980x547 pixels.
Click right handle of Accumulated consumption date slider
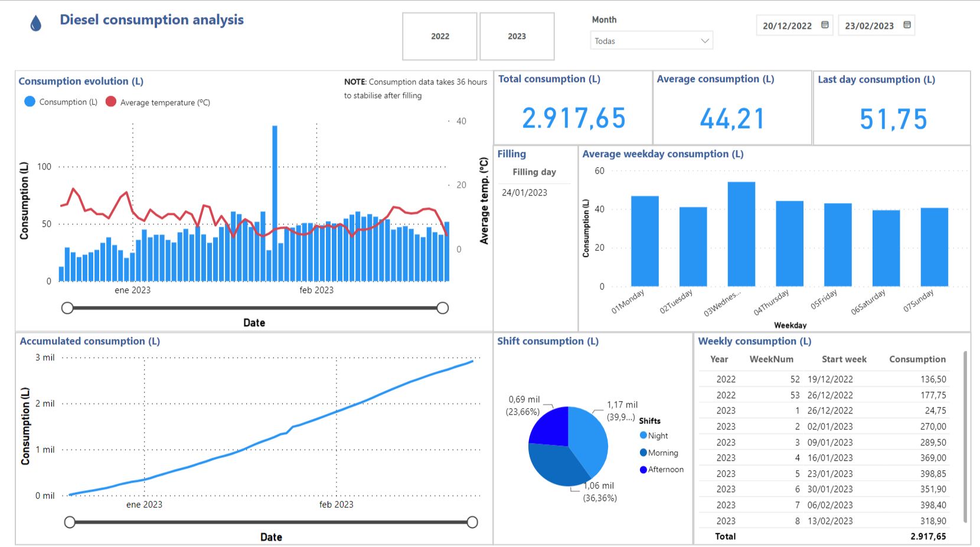(472, 522)
